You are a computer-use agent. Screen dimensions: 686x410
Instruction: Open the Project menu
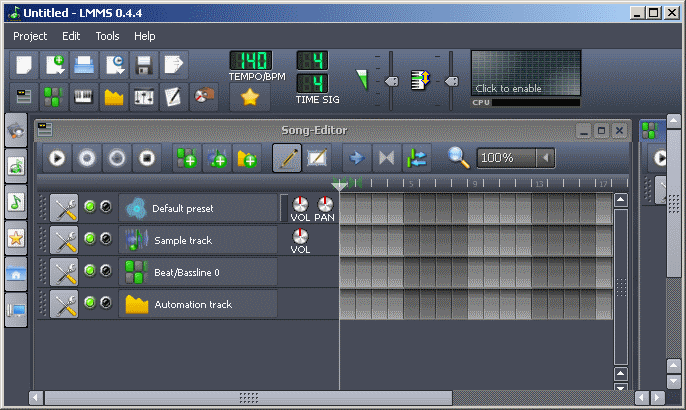(x=30, y=35)
